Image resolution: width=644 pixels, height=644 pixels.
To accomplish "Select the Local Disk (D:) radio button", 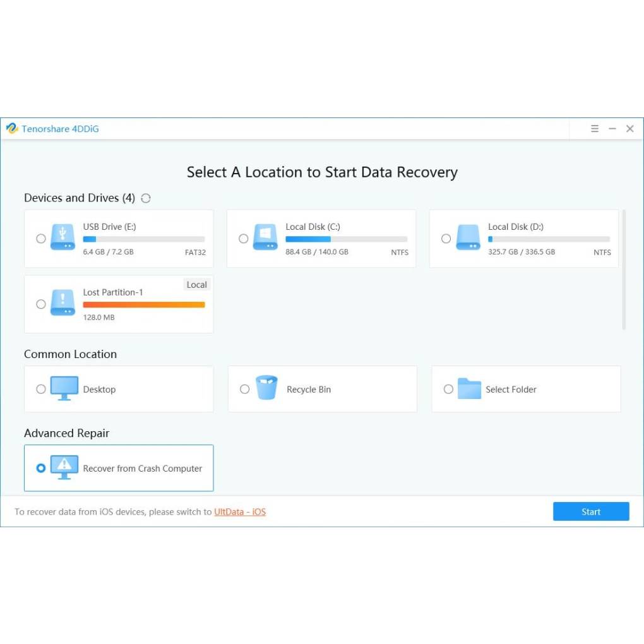I will pyautogui.click(x=446, y=239).
